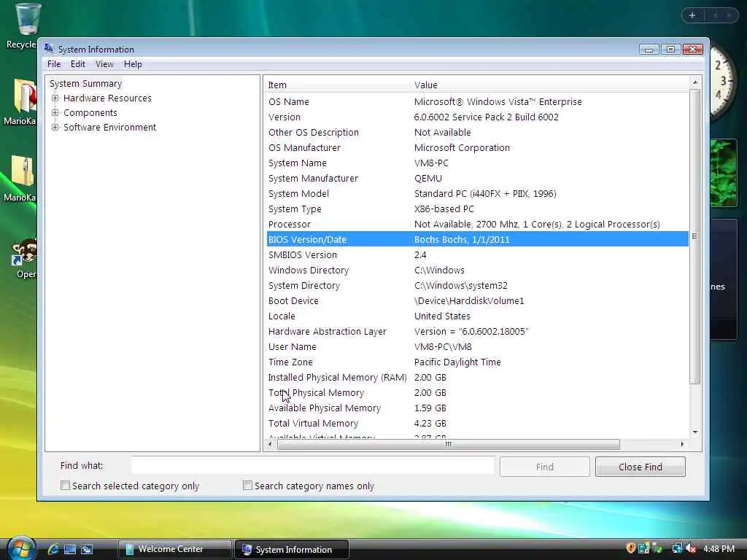Click System Information taskbar button

292,550
